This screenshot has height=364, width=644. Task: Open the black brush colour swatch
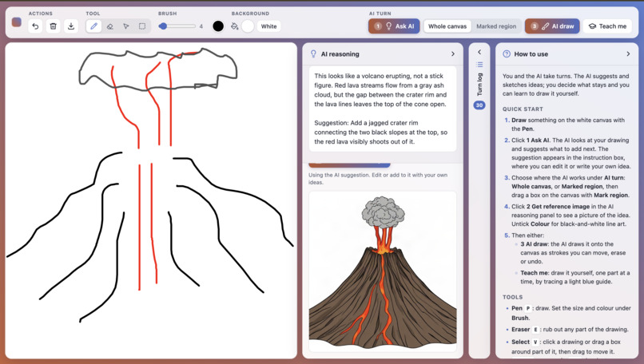point(218,26)
